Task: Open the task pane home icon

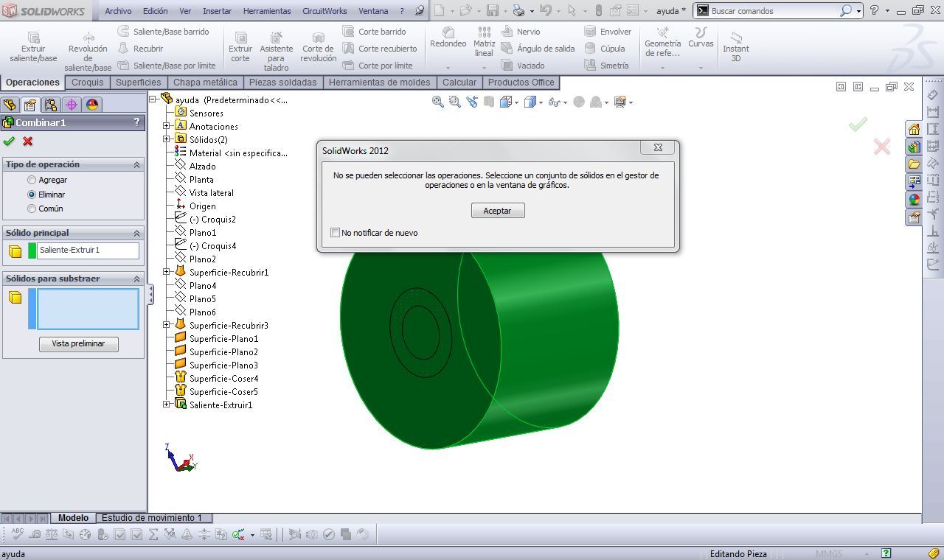Action: coord(914,129)
